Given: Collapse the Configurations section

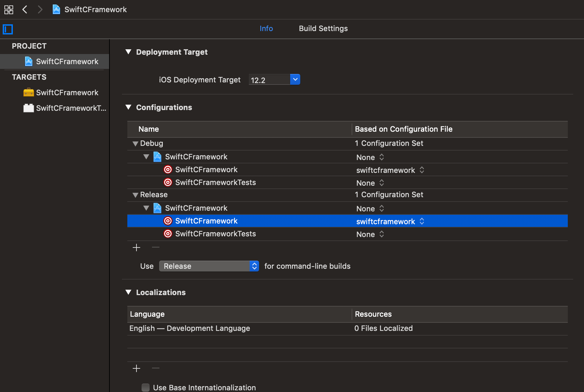Looking at the screenshot, I should click(x=128, y=107).
